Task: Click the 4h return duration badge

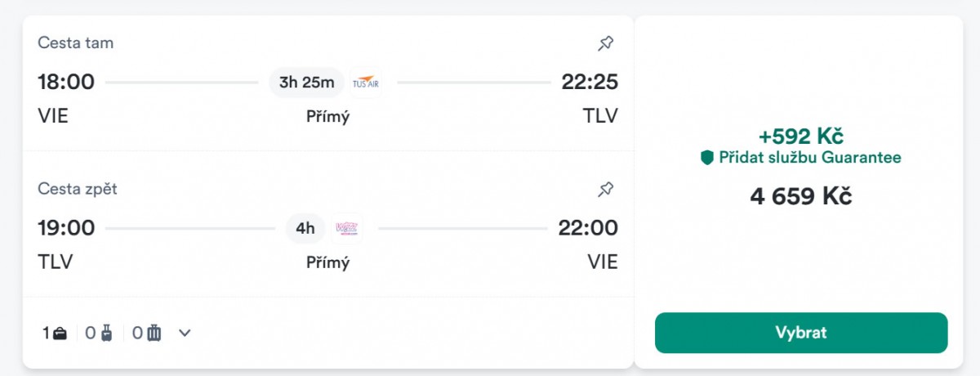Action: point(305,228)
